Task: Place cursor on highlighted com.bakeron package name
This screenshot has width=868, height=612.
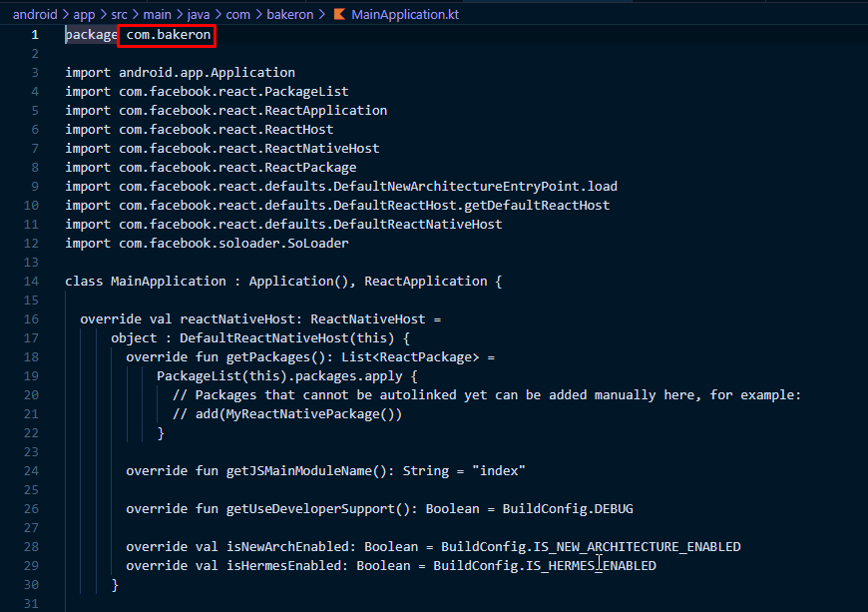Action: click(x=168, y=35)
